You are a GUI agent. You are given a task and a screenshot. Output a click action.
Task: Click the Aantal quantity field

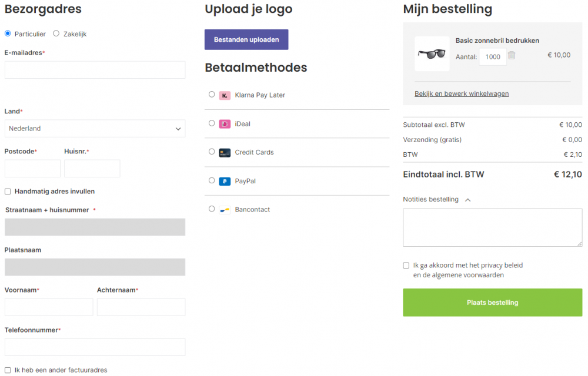[x=493, y=57]
